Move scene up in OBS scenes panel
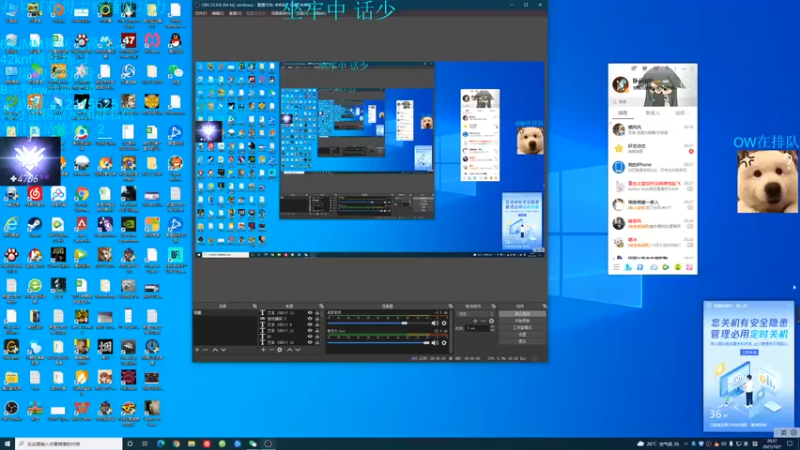 (215, 349)
